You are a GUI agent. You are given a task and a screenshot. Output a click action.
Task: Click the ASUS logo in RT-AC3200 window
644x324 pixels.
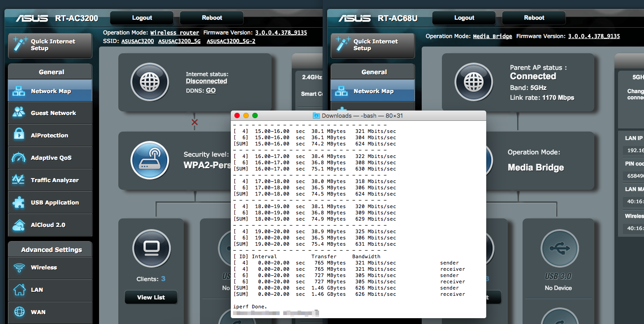tap(32, 18)
